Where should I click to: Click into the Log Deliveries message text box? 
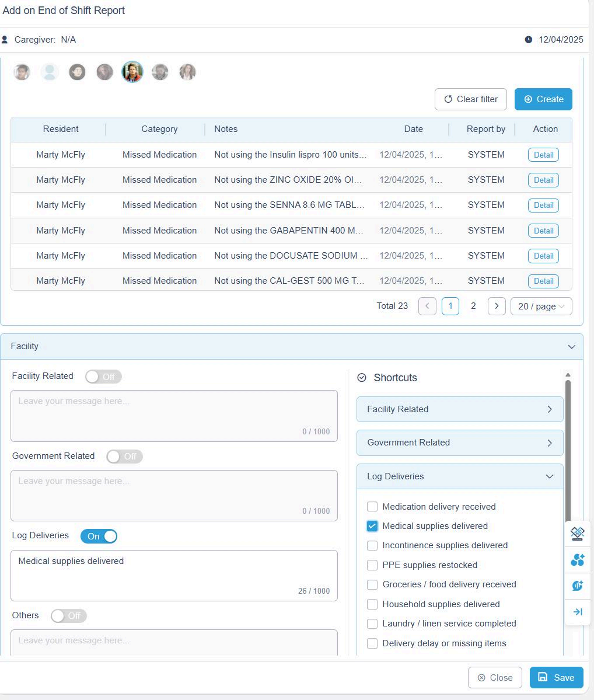(174, 574)
